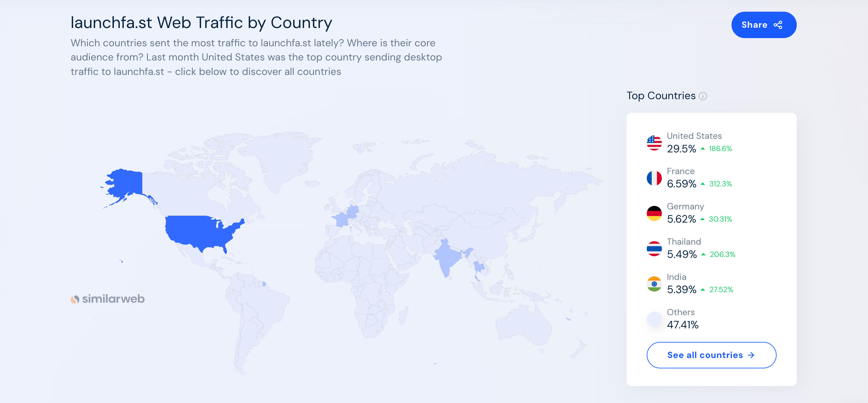
Task: Click the Others pale circle swatch
Action: 654,319
